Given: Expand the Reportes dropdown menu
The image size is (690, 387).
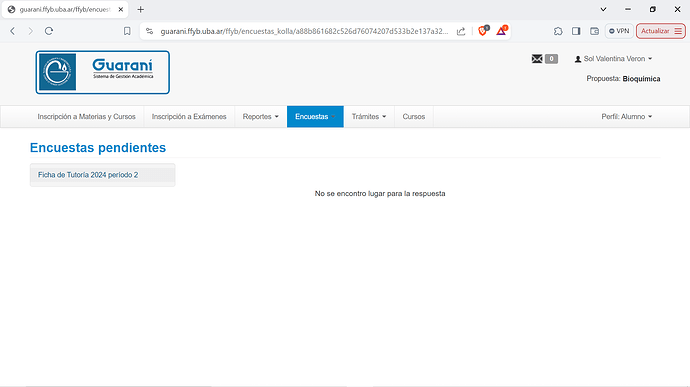Looking at the screenshot, I should (x=261, y=117).
